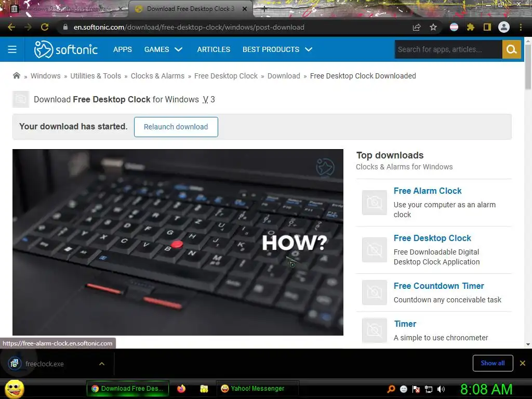Reload the Softonic page
This screenshot has height=399, width=532.
pos(45,27)
